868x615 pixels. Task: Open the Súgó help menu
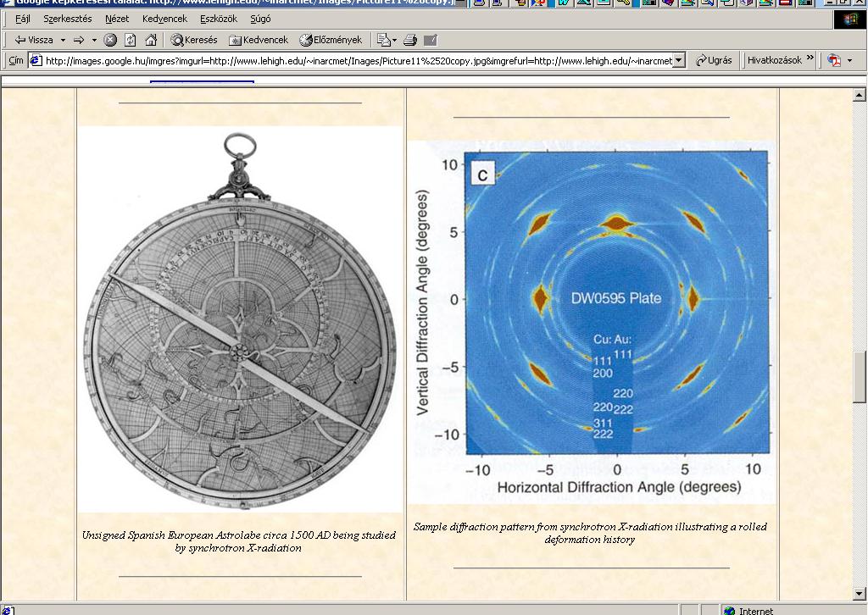260,19
